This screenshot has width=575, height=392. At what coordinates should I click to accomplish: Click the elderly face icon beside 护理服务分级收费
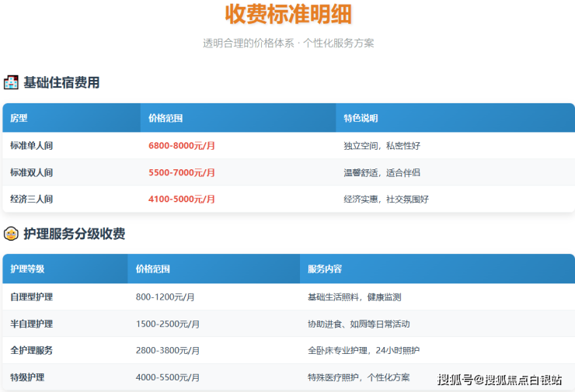[x=11, y=234]
